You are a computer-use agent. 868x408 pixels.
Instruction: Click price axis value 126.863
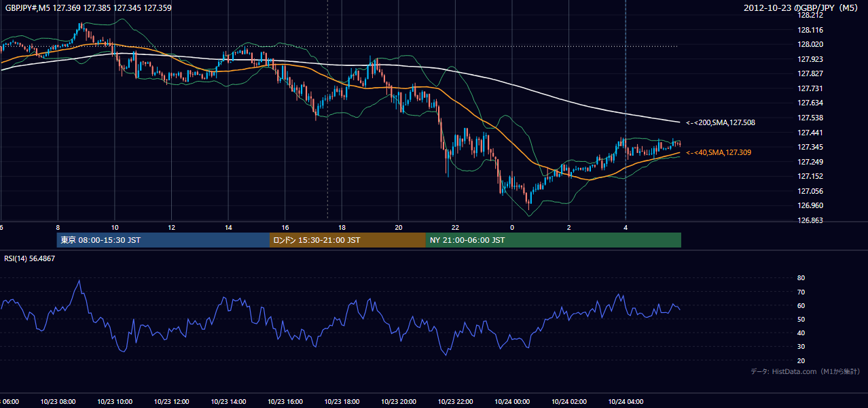click(x=810, y=220)
